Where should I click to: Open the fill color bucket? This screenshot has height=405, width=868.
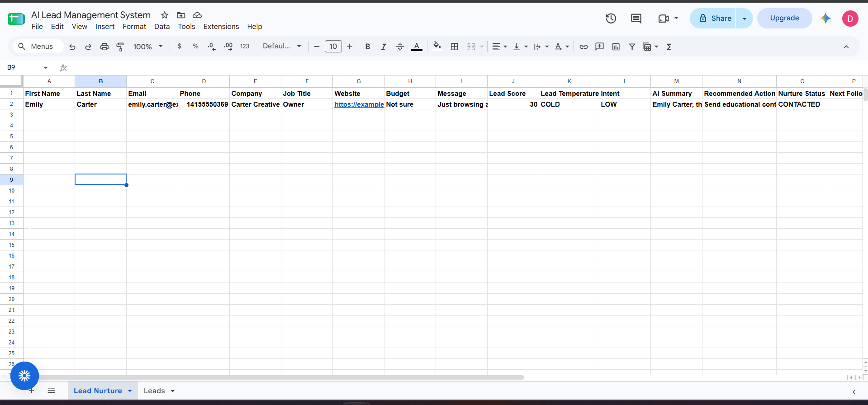(437, 46)
